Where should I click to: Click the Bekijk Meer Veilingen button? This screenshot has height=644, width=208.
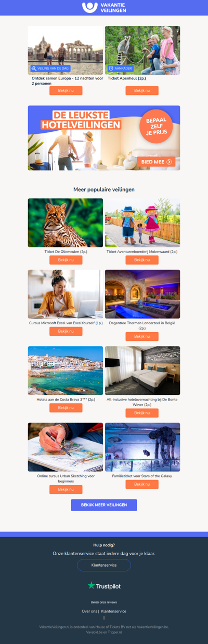click(x=104, y=505)
